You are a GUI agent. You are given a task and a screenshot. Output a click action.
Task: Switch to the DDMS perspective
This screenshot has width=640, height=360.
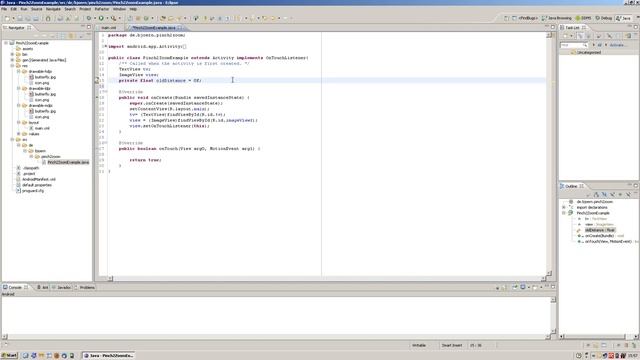[x=583, y=18]
